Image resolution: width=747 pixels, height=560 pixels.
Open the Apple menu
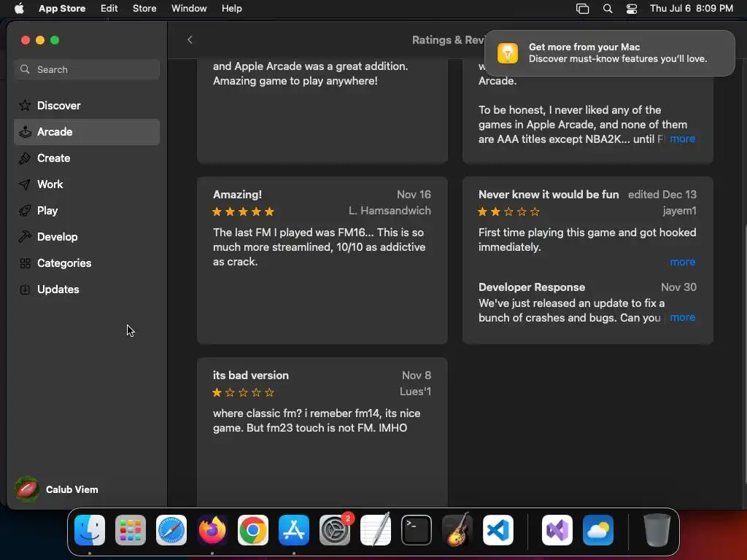click(x=19, y=8)
